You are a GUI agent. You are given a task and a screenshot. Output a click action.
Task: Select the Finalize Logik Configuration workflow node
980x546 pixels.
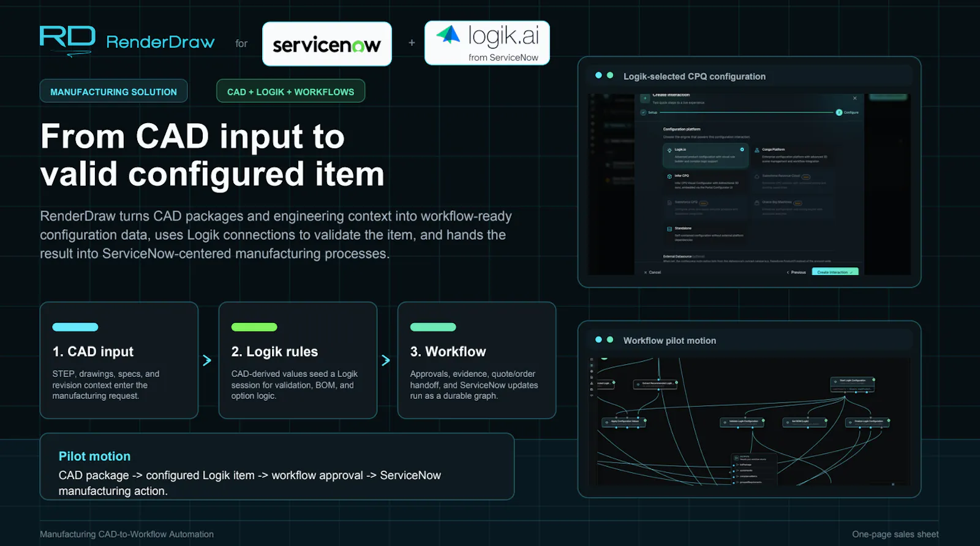click(x=867, y=422)
